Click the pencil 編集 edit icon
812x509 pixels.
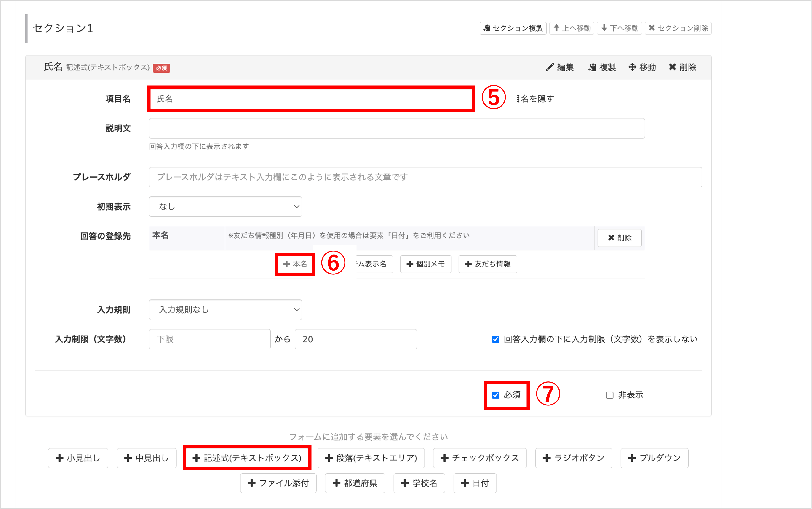550,67
